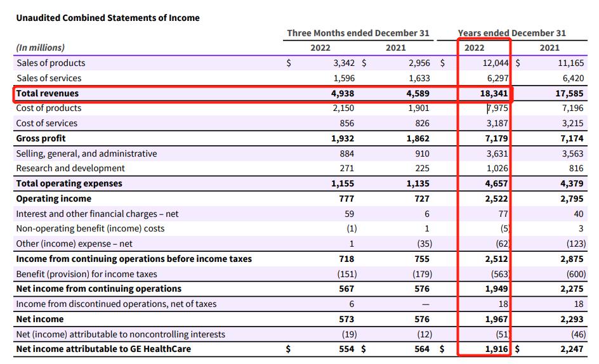The image size is (599, 364).
Task: Click research and development value 271
Action: point(347,169)
